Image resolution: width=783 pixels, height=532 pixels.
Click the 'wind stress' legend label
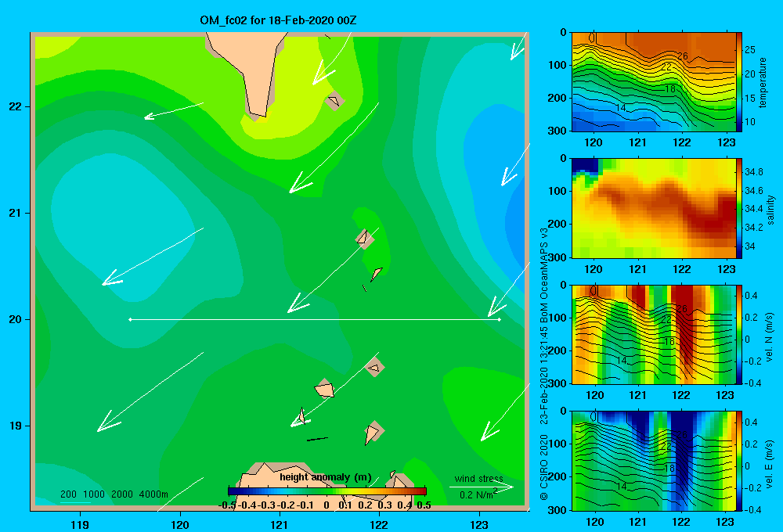pyautogui.click(x=479, y=479)
